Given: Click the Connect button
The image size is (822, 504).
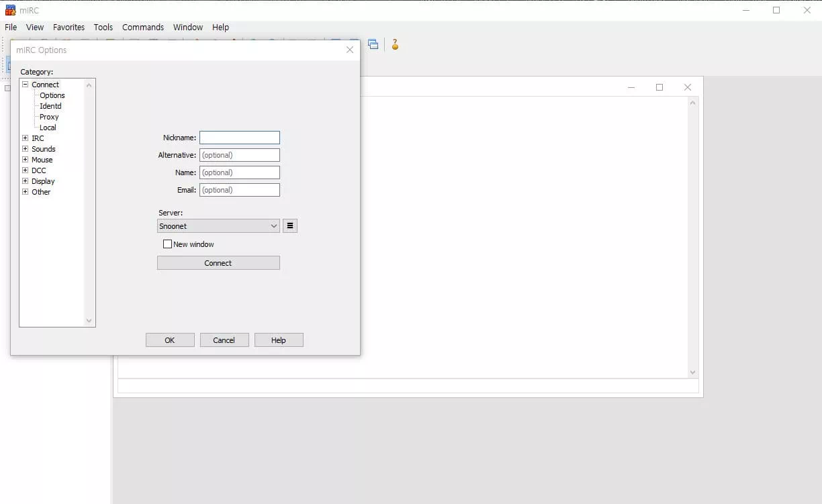Looking at the screenshot, I should pos(218,263).
